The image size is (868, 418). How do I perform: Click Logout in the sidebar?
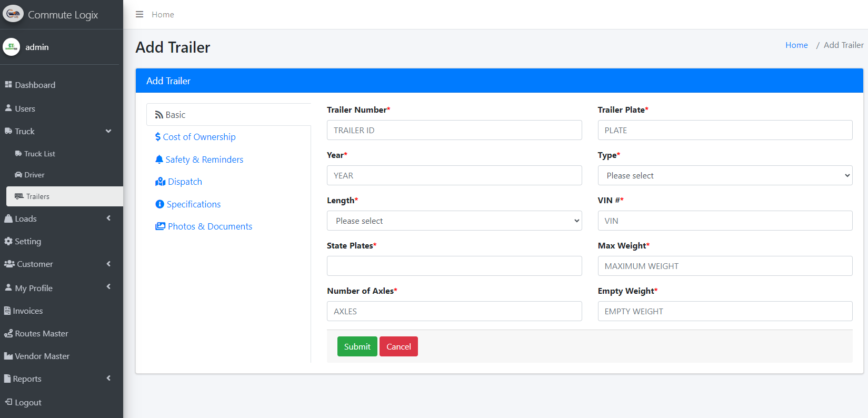(28, 403)
